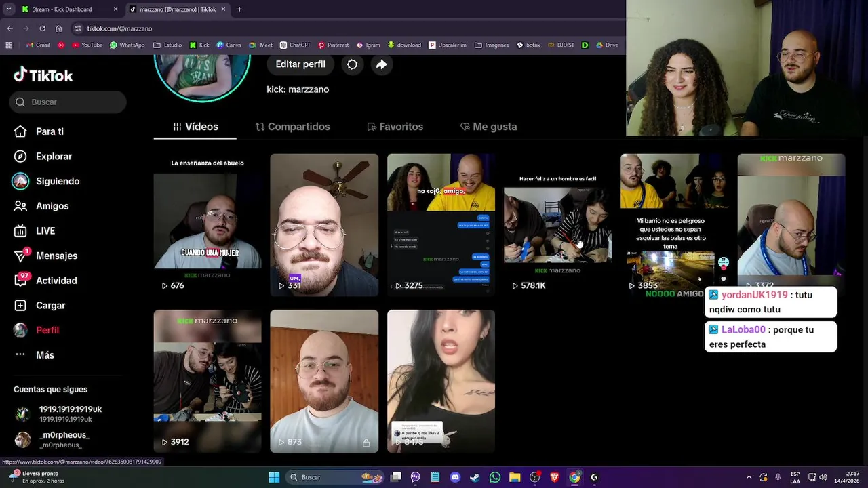Open Discord from the taskbar
868x488 pixels.
[x=455, y=477]
